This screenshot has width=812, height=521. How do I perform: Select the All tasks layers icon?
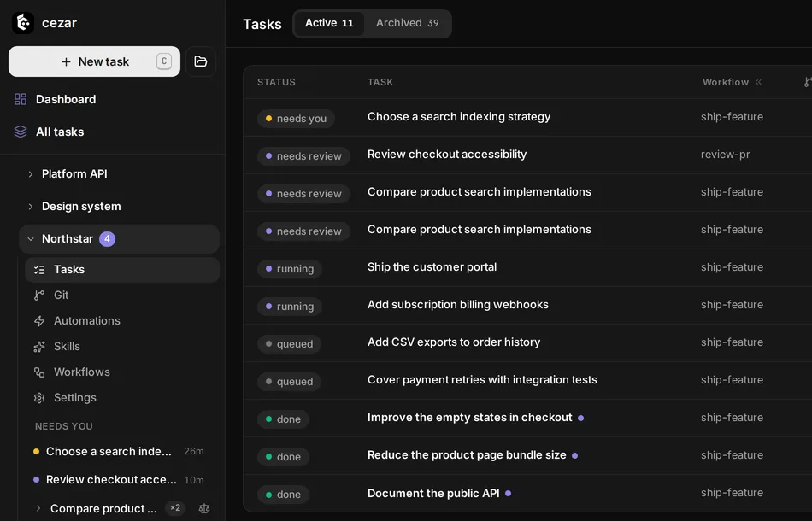tap(21, 132)
